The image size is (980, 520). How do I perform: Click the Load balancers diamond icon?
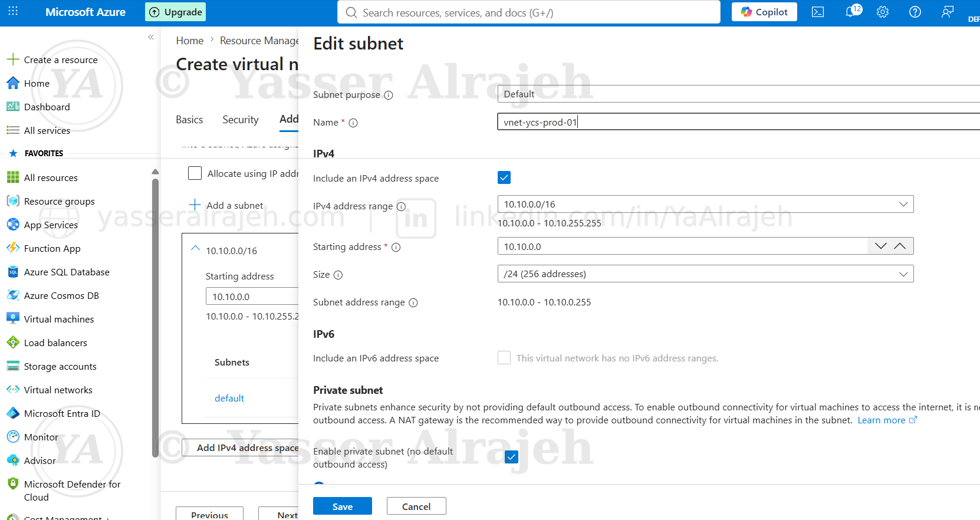point(13,343)
